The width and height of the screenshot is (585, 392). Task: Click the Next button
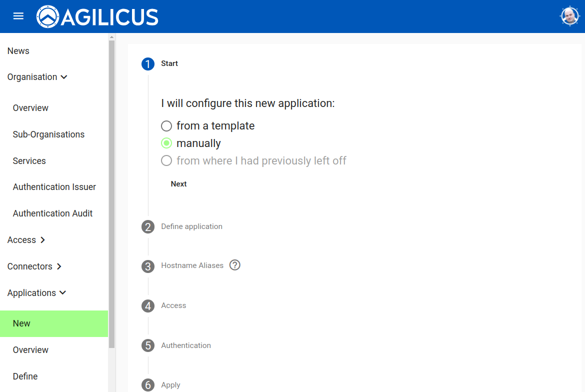point(178,184)
